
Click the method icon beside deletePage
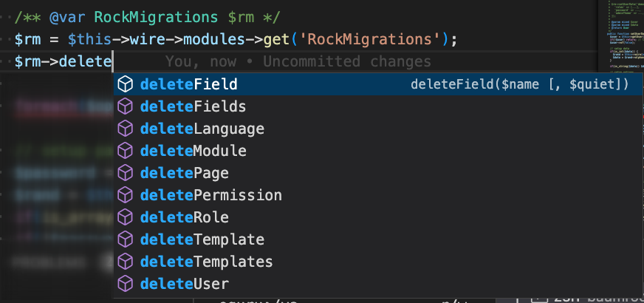coord(126,173)
